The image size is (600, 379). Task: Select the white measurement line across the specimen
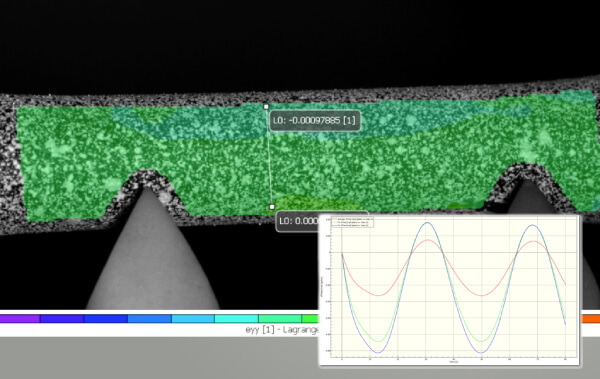269,157
